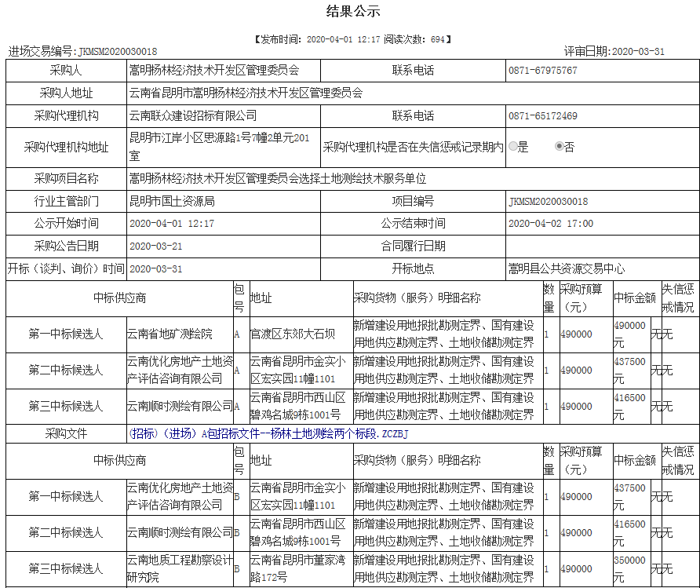Click the '采购代理机构' label cell
700x588 pixels.
(x=66, y=116)
